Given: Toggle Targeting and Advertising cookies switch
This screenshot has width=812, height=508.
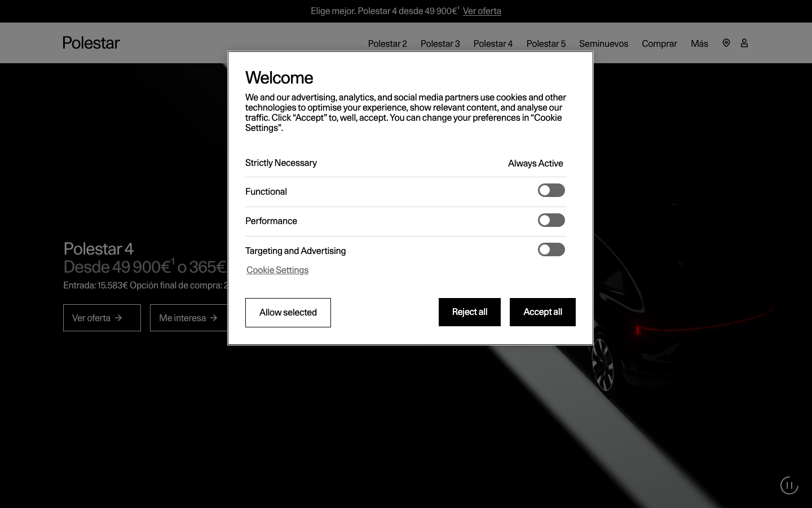Looking at the screenshot, I should point(551,249).
